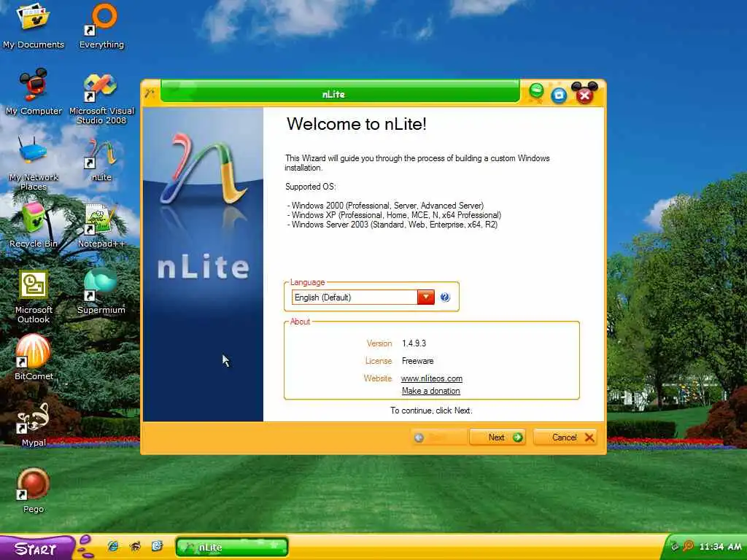Click the English (Default) language field
The height and width of the screenshot is (560, 747).
click(x=355, y=297)
